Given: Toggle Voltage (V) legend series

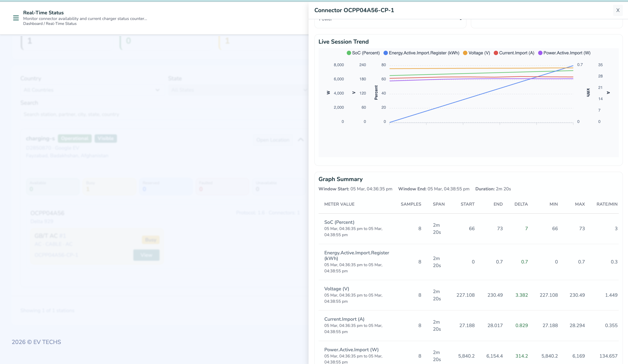Looking at the screenshot, I should 479,53.
